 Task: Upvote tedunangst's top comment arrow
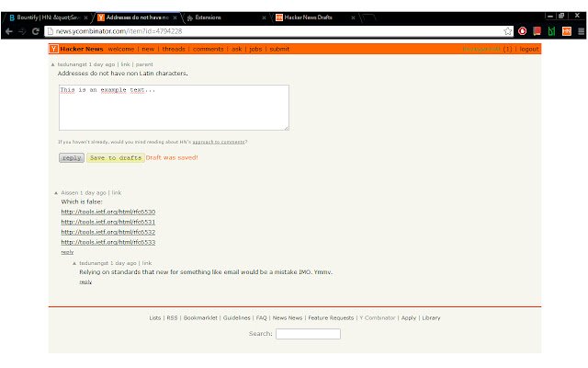[52, 65]
